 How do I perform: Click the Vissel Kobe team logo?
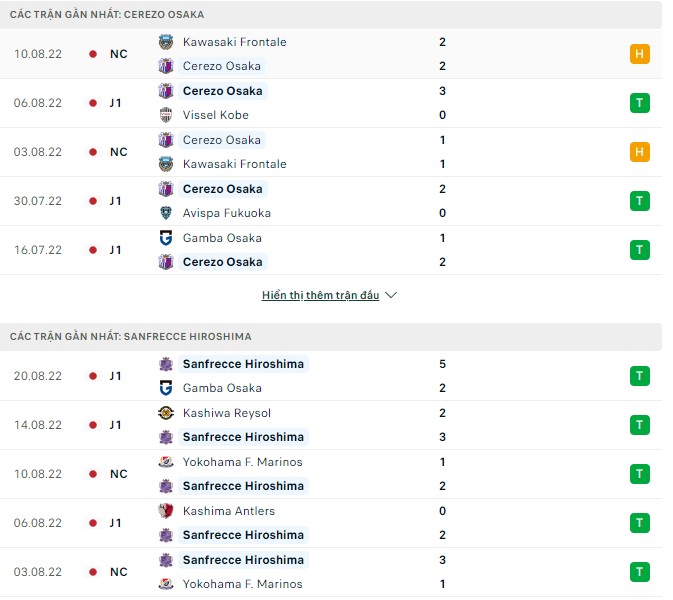pos(166,115)
